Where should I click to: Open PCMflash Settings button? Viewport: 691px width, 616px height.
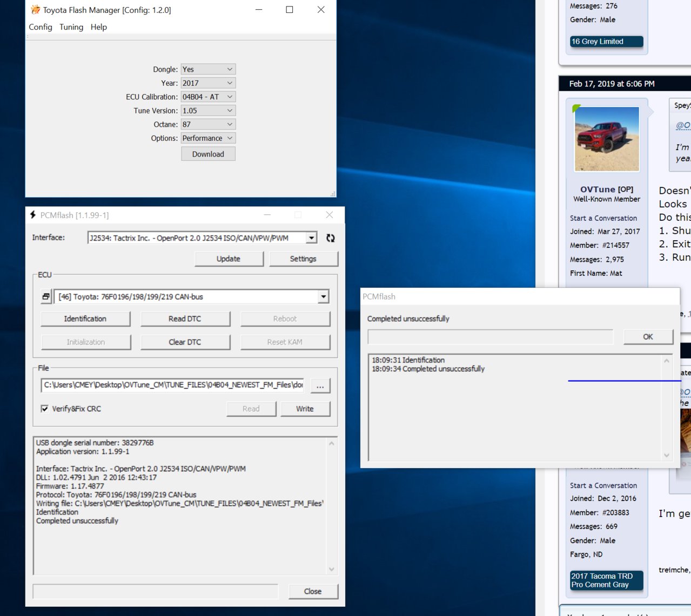tap(303, 259)
